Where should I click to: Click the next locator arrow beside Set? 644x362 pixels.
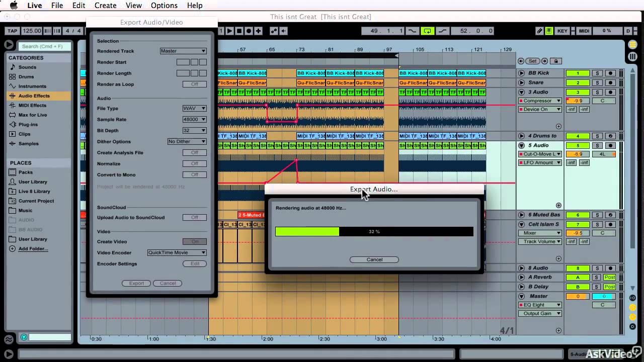point(544,61)
